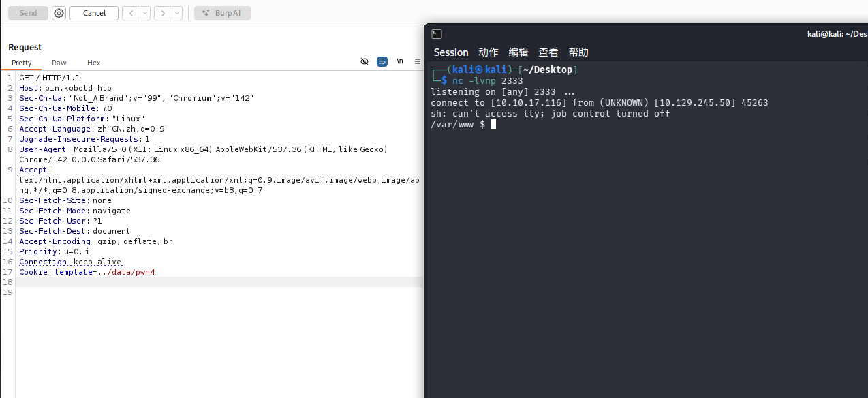The width and height of the screenshot is (868, 398).
Task: Open the message editor hamburger menu
Action: [418, 61]
